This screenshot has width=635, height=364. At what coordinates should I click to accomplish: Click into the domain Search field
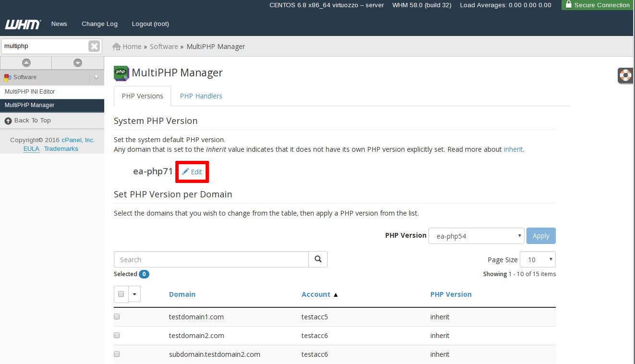click(x=211, y=260)
